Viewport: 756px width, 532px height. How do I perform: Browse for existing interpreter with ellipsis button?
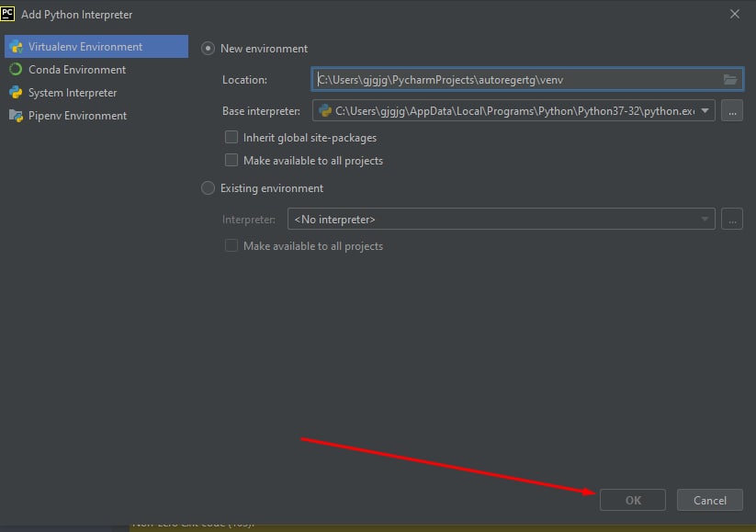732,219
